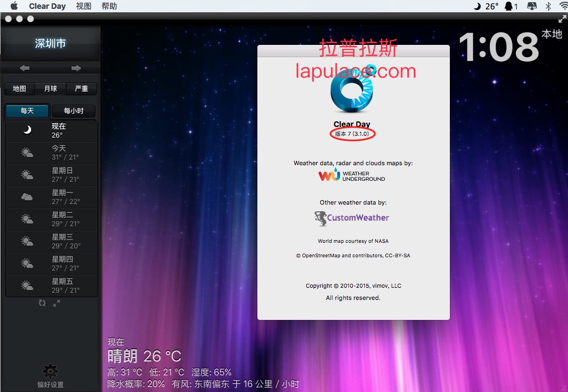Click the 降水概率: 20% precipitation value
The image size is (568, 392).
136,384
